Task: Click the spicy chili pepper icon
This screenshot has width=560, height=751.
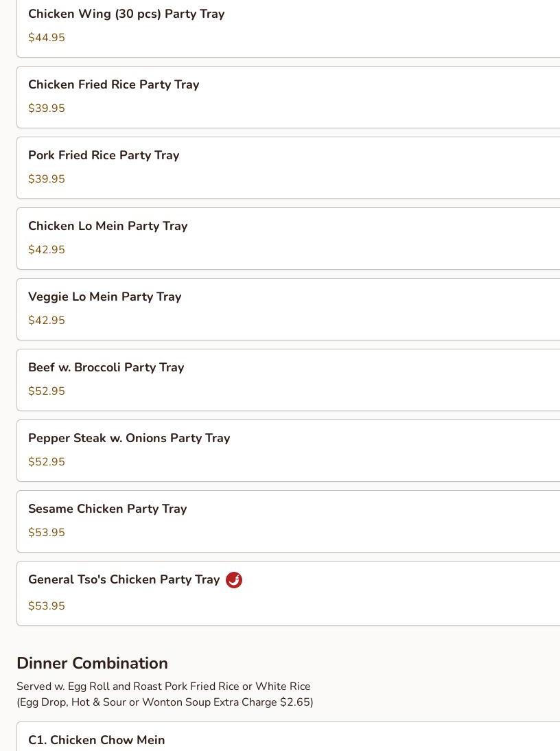Action: (x=234, y=580)
